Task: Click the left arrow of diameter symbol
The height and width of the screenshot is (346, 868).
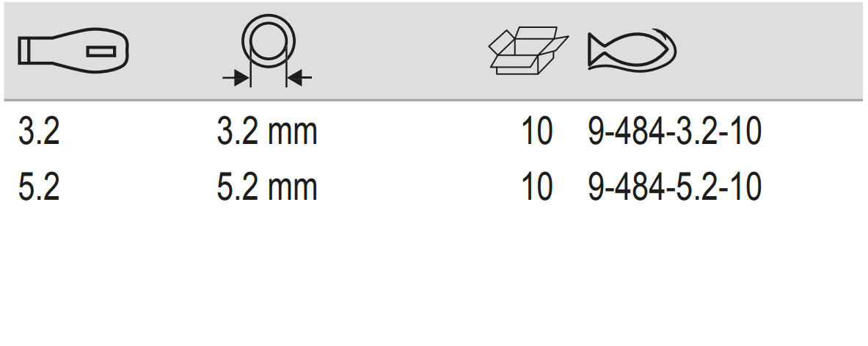Action: click(x=236, y=76)
